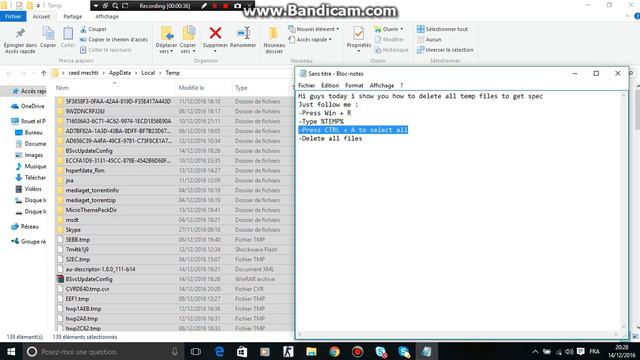
Task: Click the Copier vers icon
Action: (x=188, y=33)
